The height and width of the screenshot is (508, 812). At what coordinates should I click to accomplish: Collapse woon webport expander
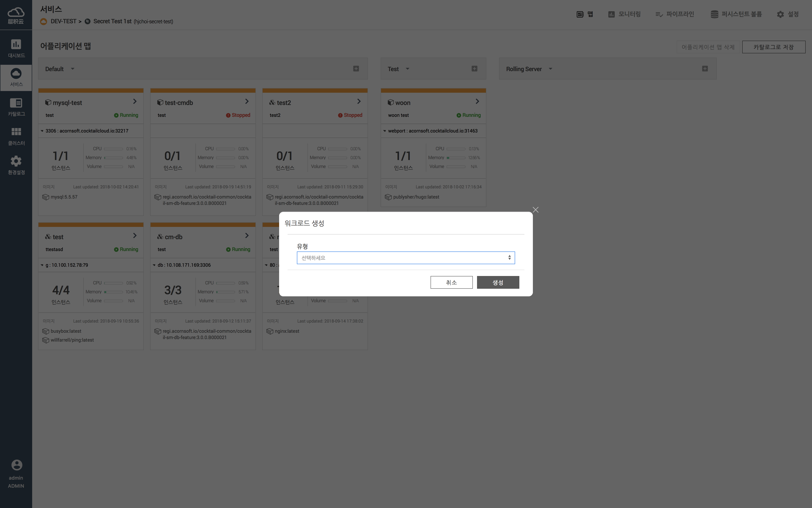click(x=384, y=131)
